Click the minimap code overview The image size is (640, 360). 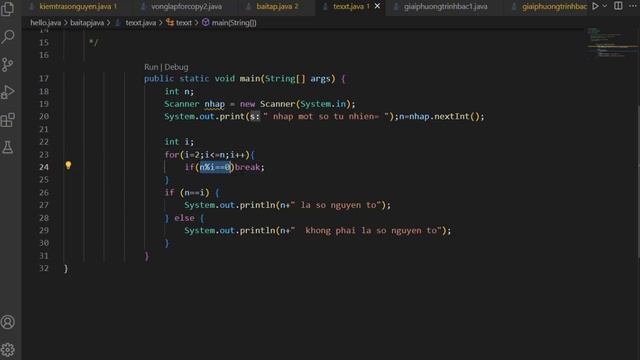coord(611,43)
